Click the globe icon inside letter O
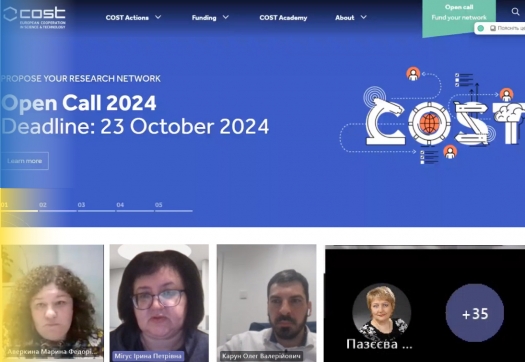Screen dimensions: 525x362 click(x=429, y=123)
